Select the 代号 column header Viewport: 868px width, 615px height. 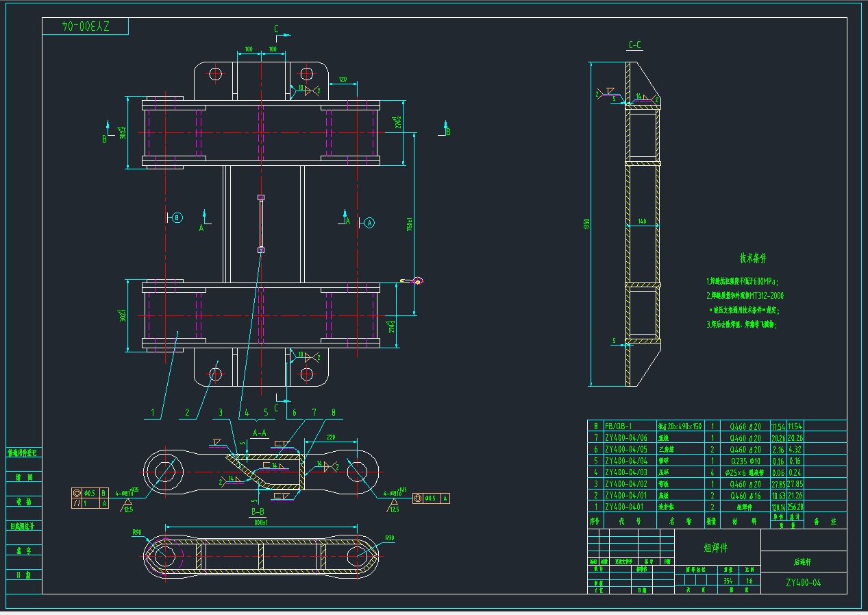[629, 521]
